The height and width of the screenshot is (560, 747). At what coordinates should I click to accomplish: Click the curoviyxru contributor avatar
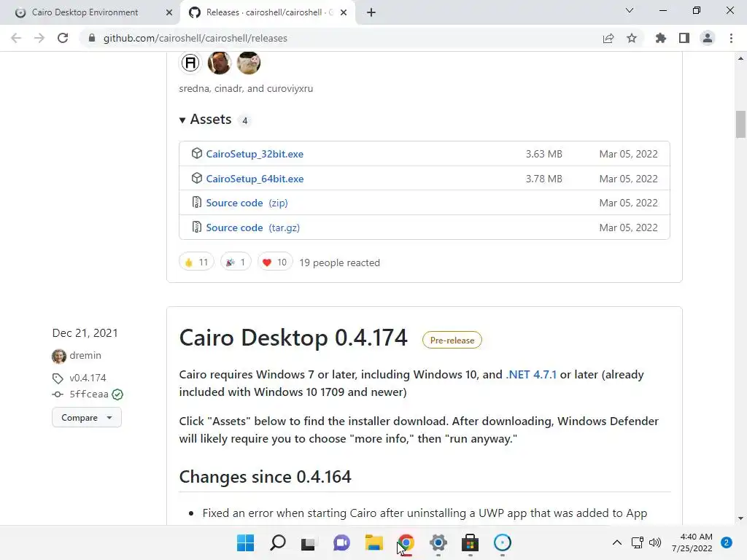(x=249, y=63)
